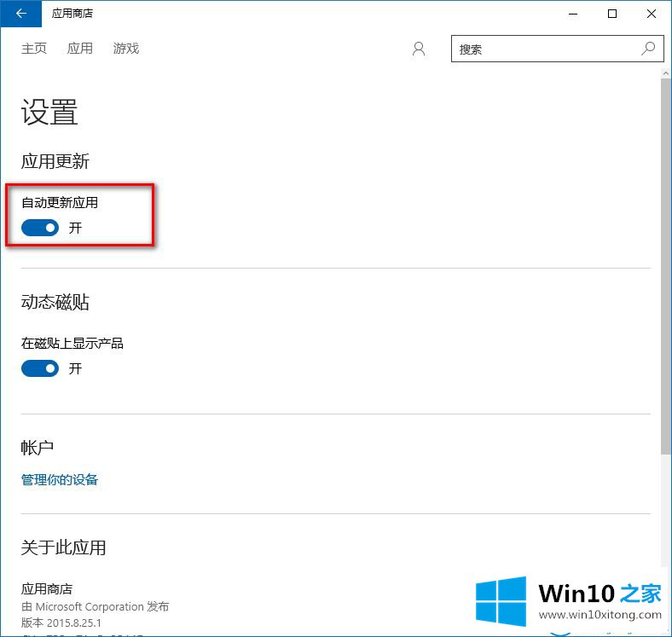Switch to the 应用 tab
This screenshot has height=637, width=672.
tap(79, 48)
